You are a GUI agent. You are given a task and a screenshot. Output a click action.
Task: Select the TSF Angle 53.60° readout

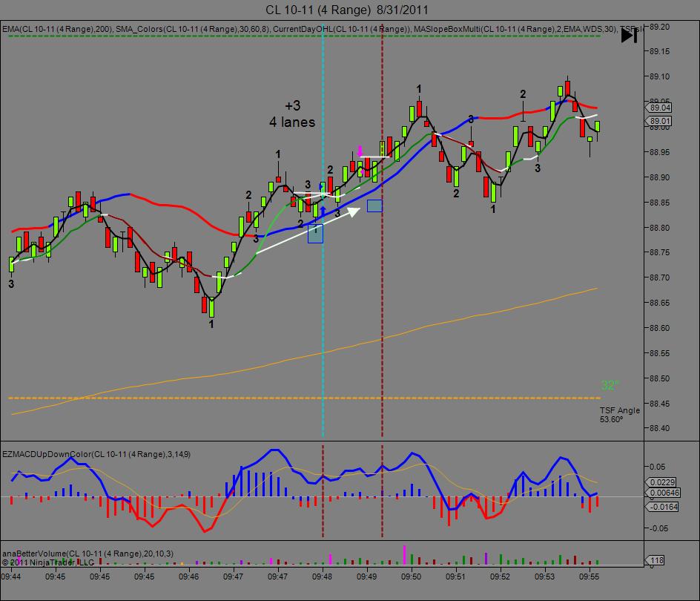[619, 415]
